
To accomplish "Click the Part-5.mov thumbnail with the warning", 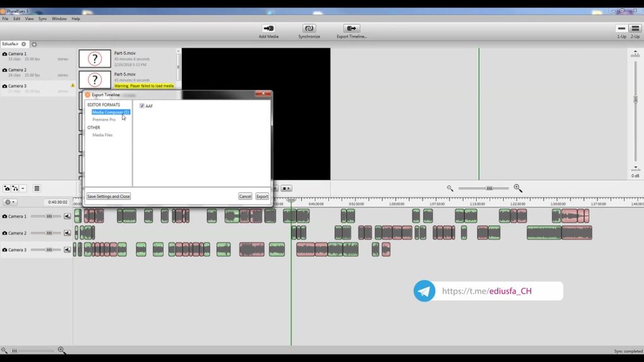I will (x=95, y=79).
